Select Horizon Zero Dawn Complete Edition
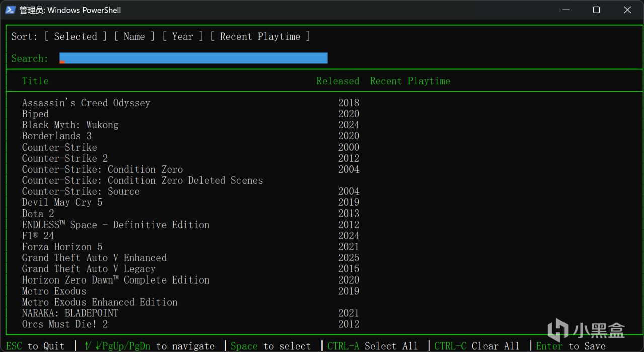This screenshot has width=644, height=352. coord(116,280)
